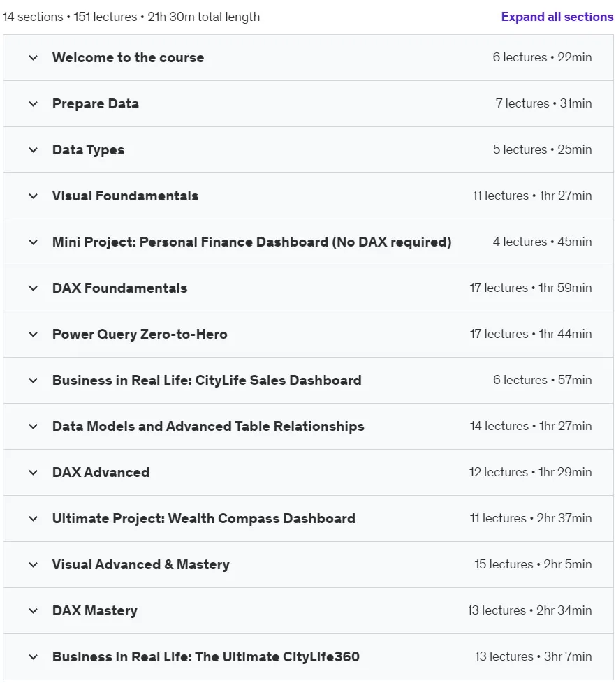Expand DAX Mastery section chevron
The image size is (616, 683).
click(33, 611)
